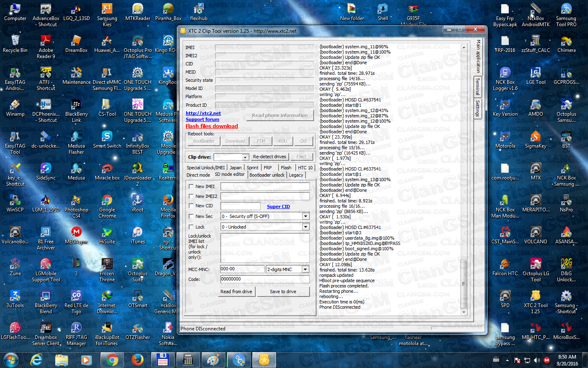Image resolution: width=588 pixels, height=368 pixels.
Task: Switch to the Japan tab
Action: click(236, 168)
